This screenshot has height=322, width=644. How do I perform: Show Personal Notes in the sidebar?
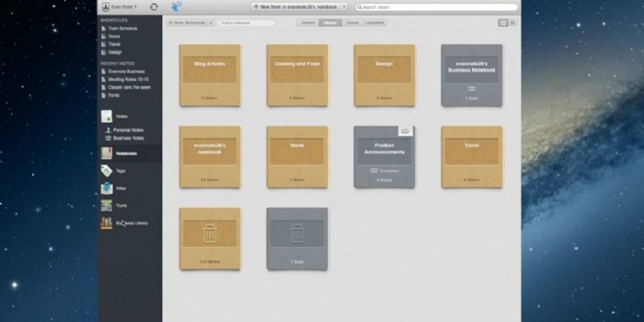124,130
